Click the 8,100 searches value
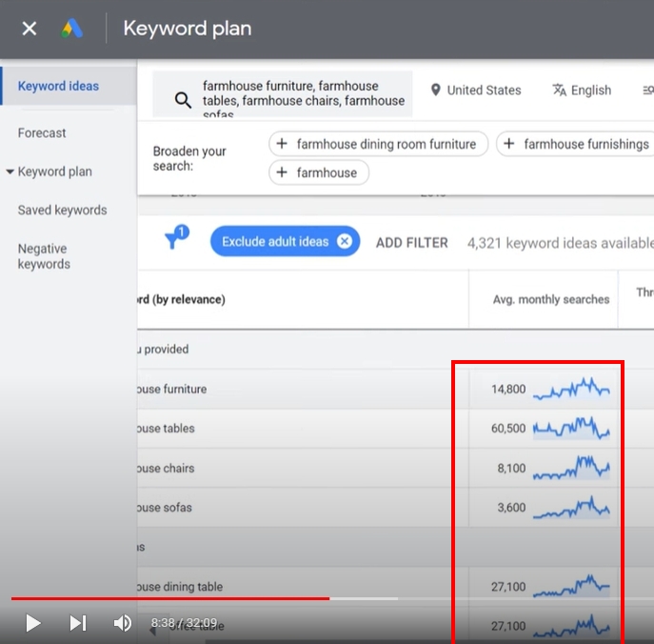Viewport: 654px width, 644px height. pos(511,469)
